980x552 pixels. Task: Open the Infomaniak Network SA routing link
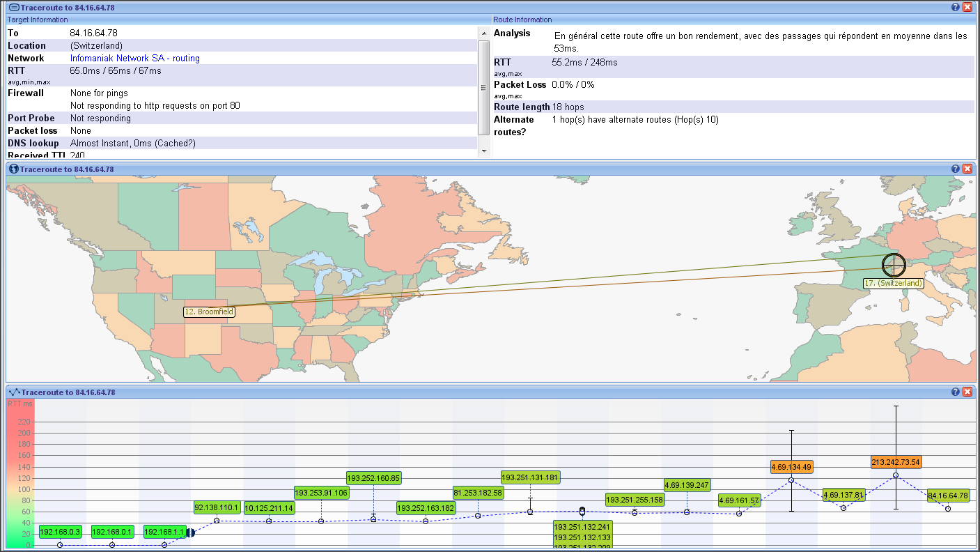click(x=134, y=59)
